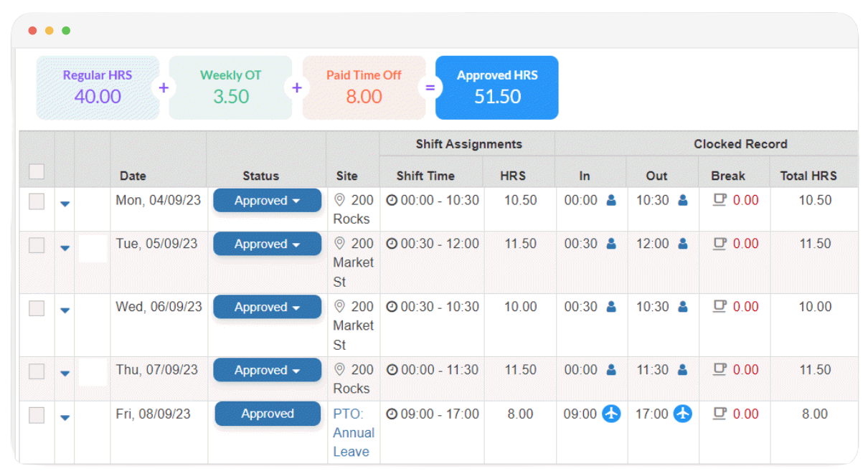Click the break cup icon in Thursday row
Image resolution: width=868 pixels, height=471 pixels.
pos(720,370)
